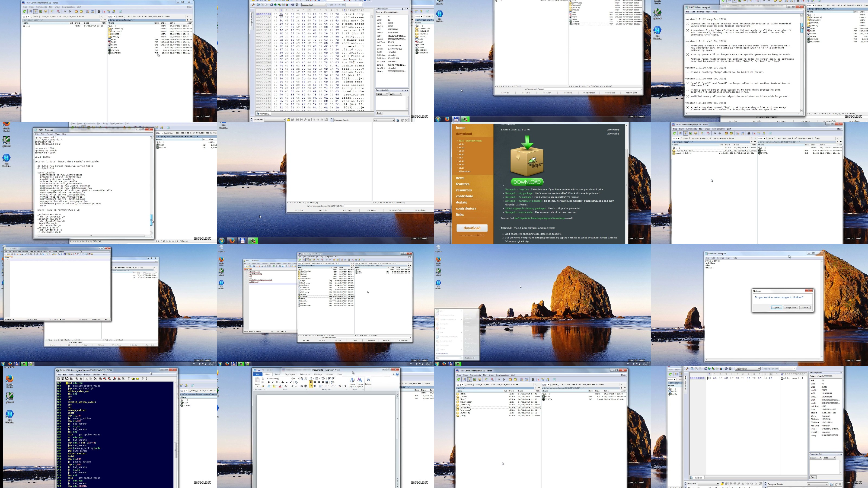Image resolution: width=868 pixels, height=488 pixels.
Task: Click Refresh icon in Total Commander listing [baks] folder
Action: tap(458, 380)
